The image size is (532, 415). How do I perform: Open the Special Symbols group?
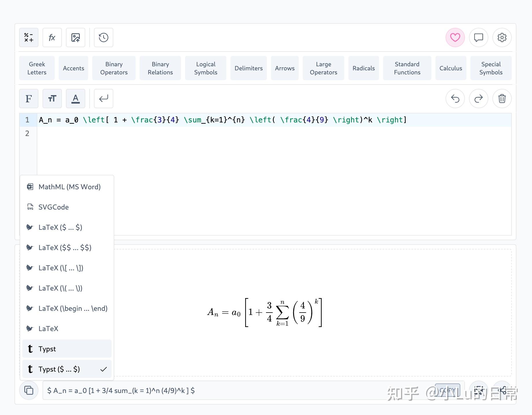(x=491, y=68)
